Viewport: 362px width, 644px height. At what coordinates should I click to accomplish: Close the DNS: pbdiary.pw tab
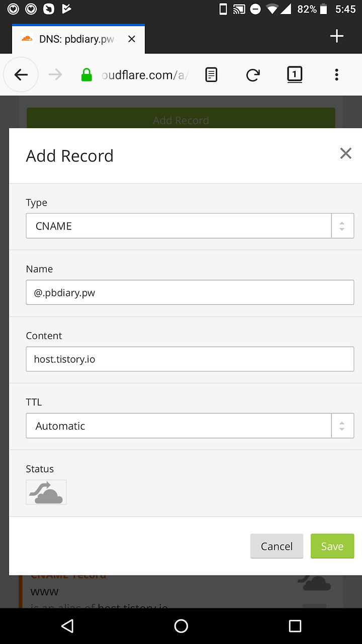pyautogui.click(x=132, y=39)
